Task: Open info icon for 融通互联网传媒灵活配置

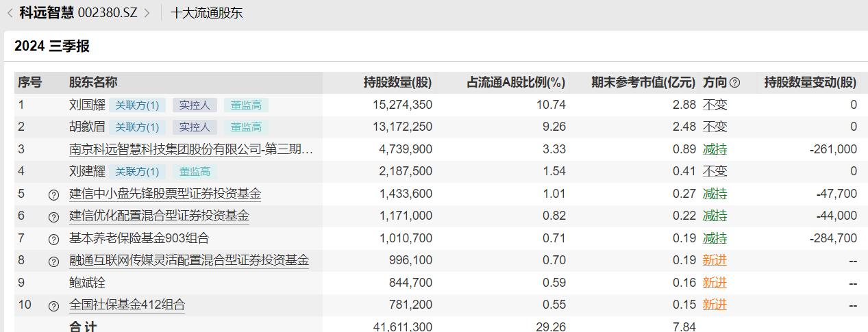Action: tap(54, 261)
